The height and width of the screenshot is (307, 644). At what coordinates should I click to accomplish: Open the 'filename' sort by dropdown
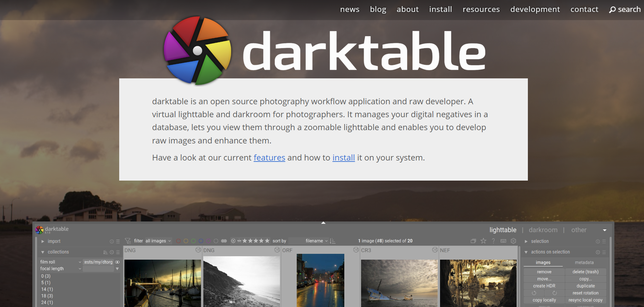pyautogui.click(x=309, y=241)
